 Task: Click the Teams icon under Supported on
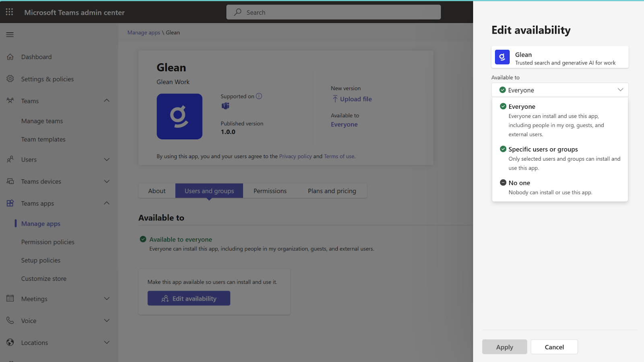coord(225,106)
